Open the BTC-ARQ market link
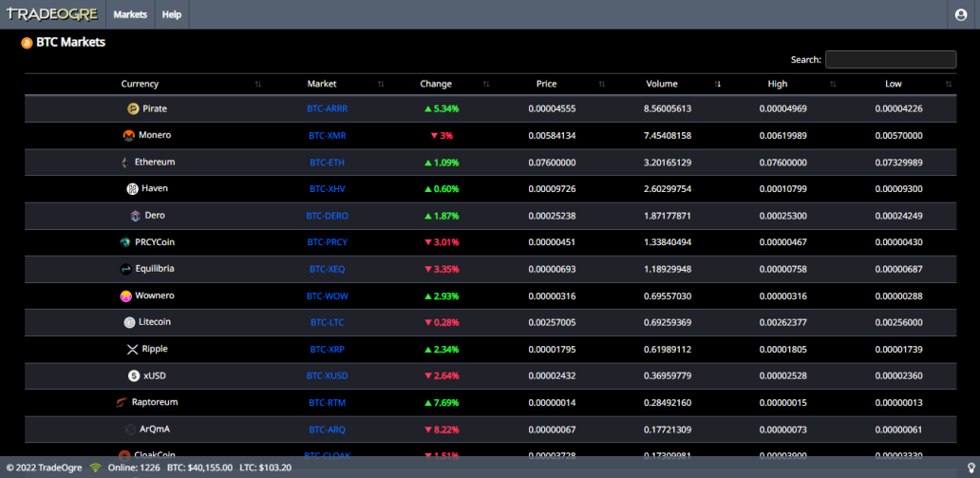980x478 pixels. click(x=327, y=430)
